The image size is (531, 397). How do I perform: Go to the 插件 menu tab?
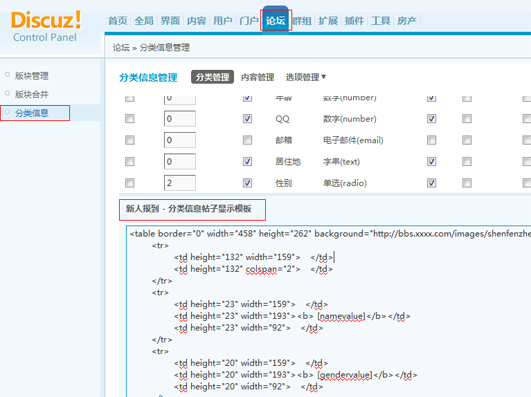click(x=354, y=21)
